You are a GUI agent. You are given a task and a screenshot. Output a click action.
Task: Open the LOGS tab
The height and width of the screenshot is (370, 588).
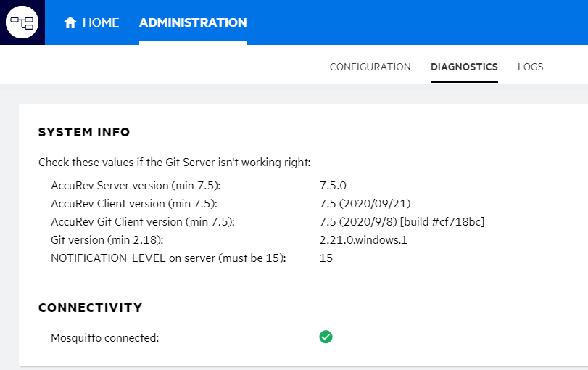tap(530, 67)
